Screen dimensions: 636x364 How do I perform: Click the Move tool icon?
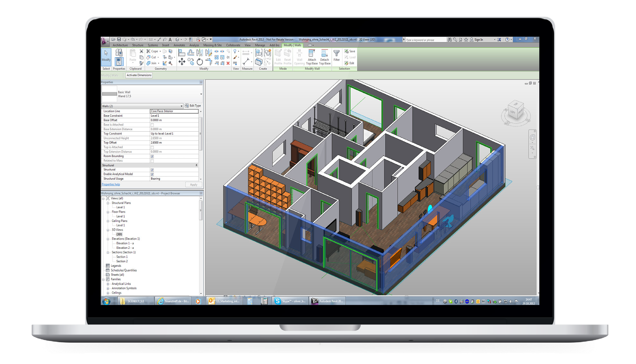182,62
